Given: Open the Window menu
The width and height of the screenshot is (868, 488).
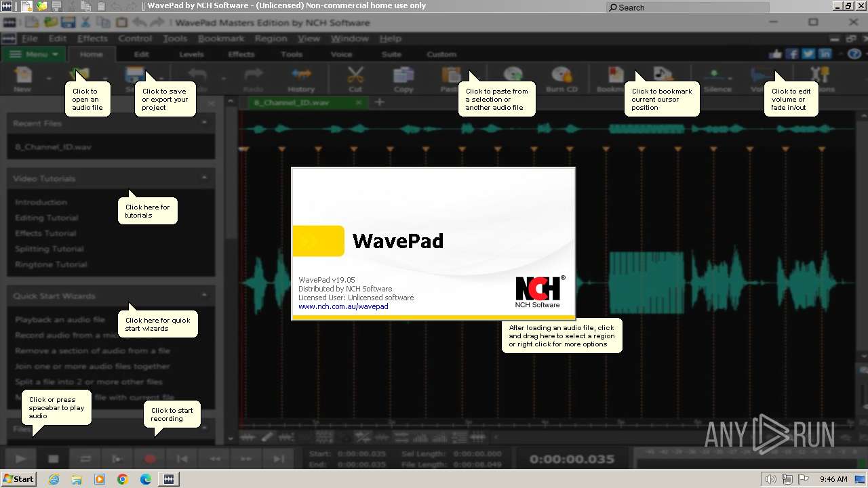Looking at the screenshot, I should pos(349,39).
